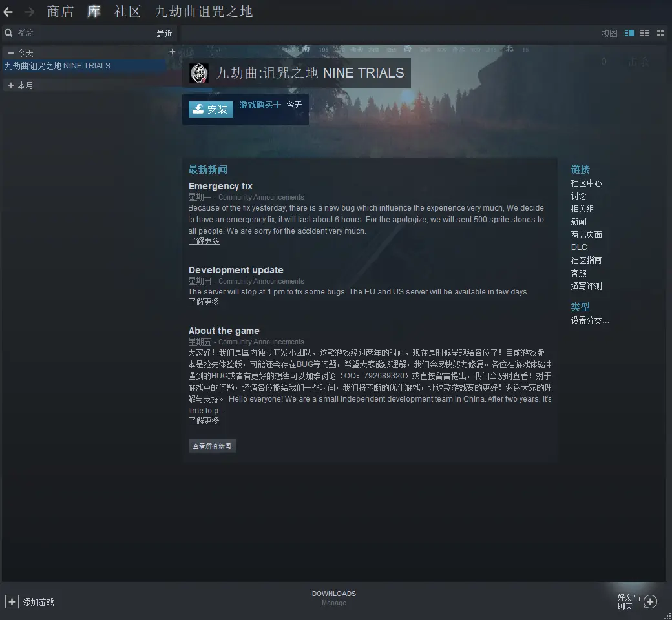Click 了解更多 under About the game
672x620 pixels.
coord(204,420)
